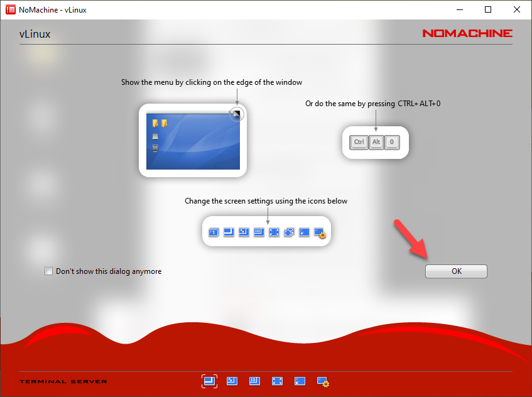
Task: Maximize the NoMachine window
Action: point(488,9)
